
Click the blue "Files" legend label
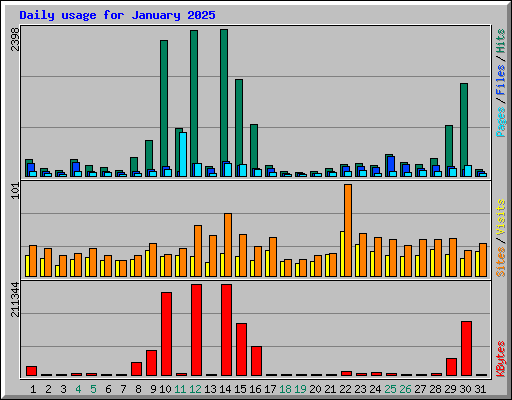coord(501,80)
